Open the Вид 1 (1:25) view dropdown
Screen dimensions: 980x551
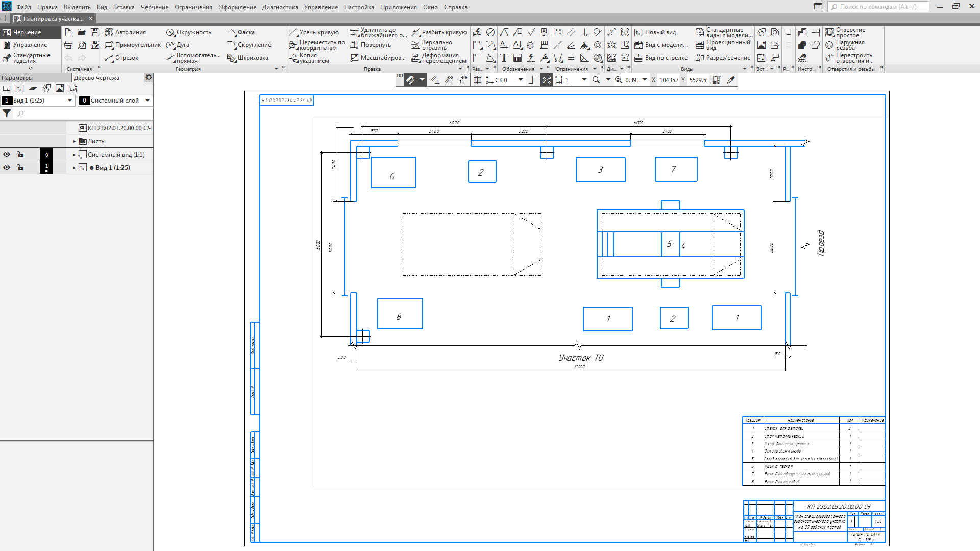tap(70, 101)
